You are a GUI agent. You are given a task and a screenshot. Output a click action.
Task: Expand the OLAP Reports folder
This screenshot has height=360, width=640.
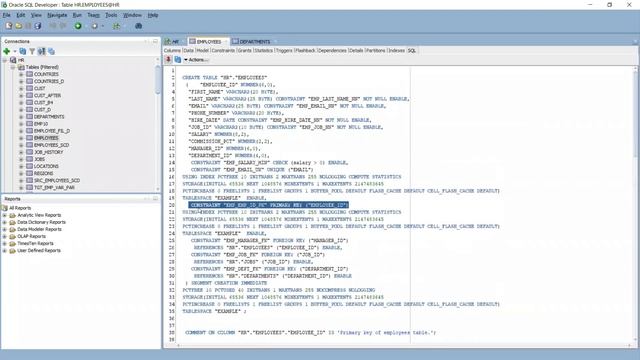(4, 236)
